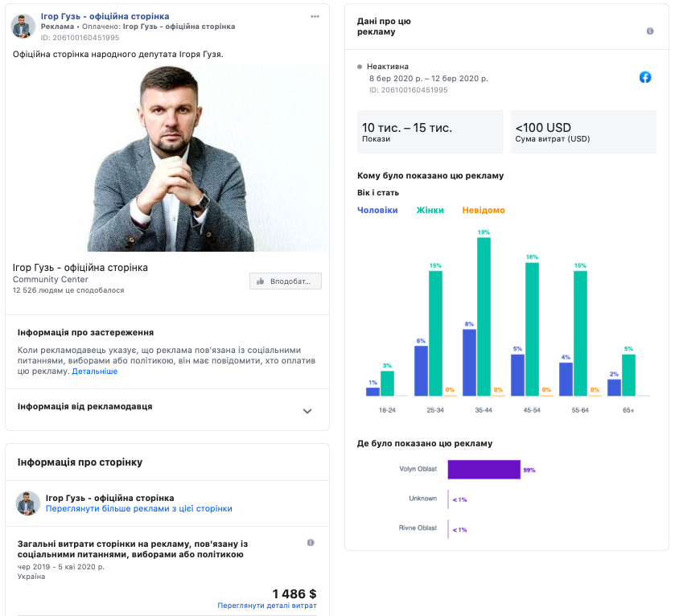The width and height of the screenshot is (675, 616).
Task: Open the "Переглянути деталі витрат" link
Action: [x=266, y=606]
